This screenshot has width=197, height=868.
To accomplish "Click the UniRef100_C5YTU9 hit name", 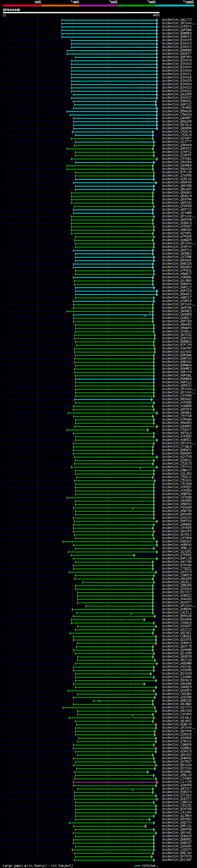I will coord(177,416).
